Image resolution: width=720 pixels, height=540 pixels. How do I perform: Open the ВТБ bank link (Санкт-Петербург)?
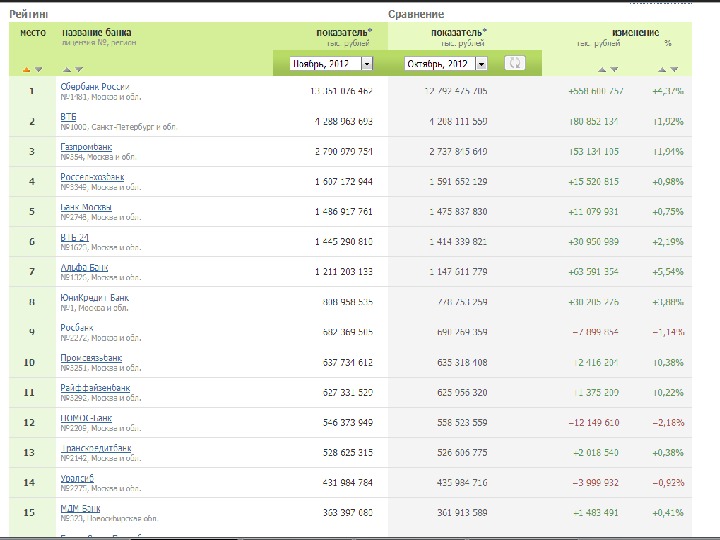point(68,117)
